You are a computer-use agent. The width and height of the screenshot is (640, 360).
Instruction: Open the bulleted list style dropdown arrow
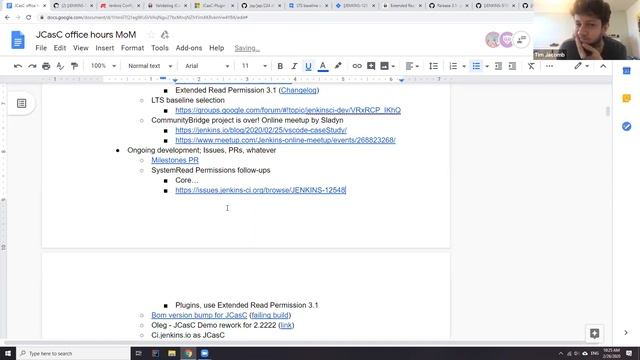click(487, 67)
